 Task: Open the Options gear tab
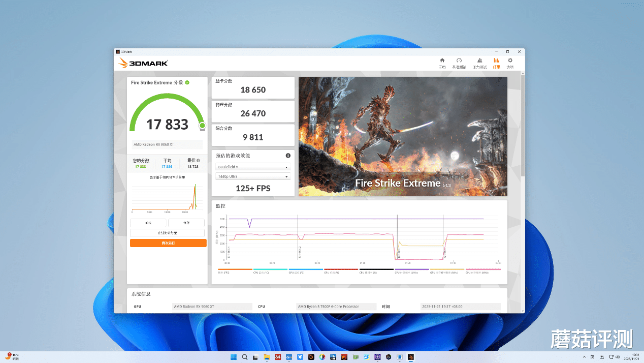coord(510,63)
